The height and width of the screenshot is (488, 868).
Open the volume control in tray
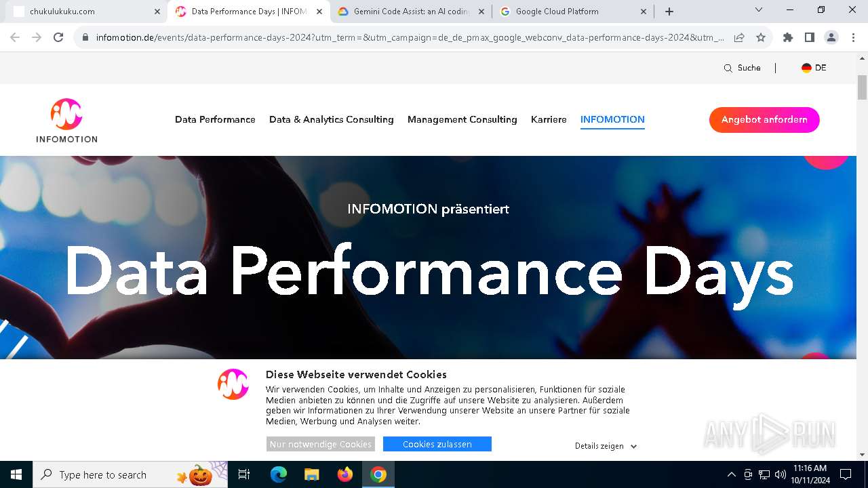(x=781, y=474)
